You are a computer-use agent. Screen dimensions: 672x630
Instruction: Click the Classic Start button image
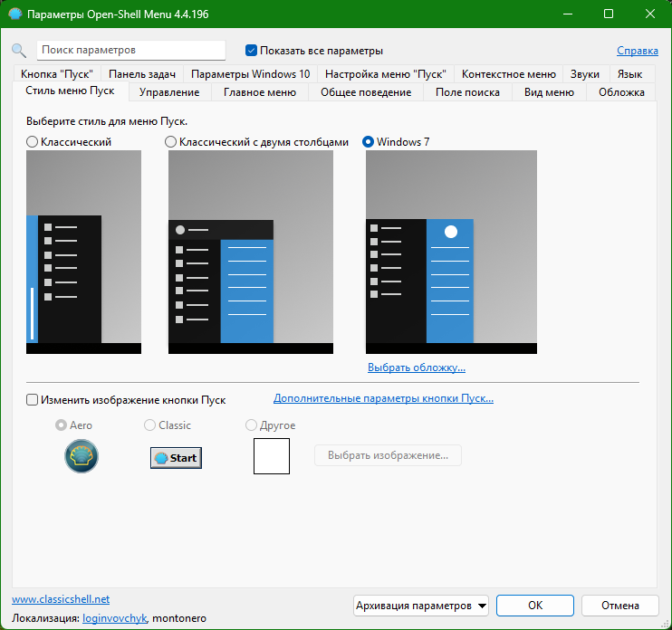[176, 457]
